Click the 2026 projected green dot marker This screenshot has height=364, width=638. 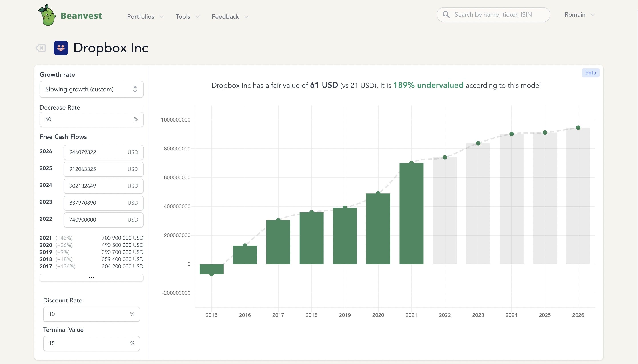click(x=578, y=127)
